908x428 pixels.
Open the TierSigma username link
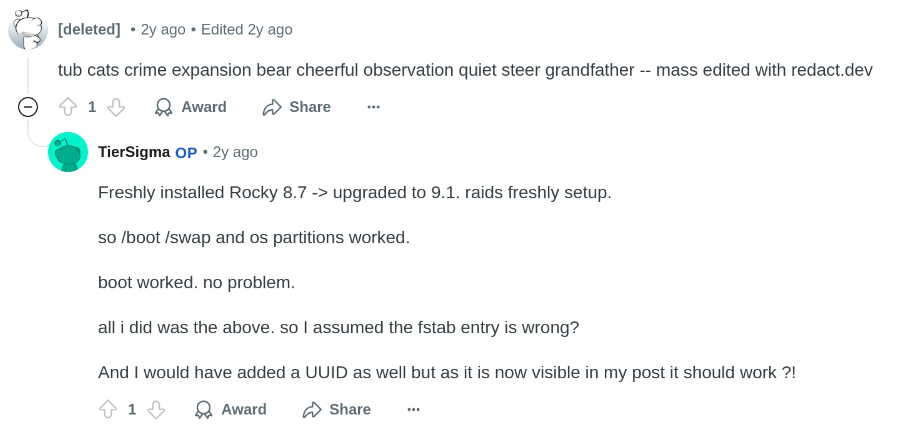134,152
